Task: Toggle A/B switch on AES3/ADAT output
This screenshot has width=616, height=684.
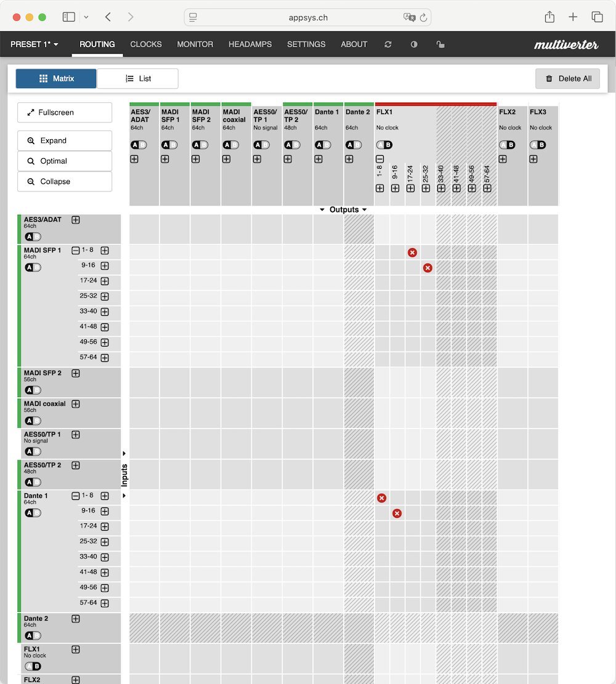Action: click(x=139, y=145)
